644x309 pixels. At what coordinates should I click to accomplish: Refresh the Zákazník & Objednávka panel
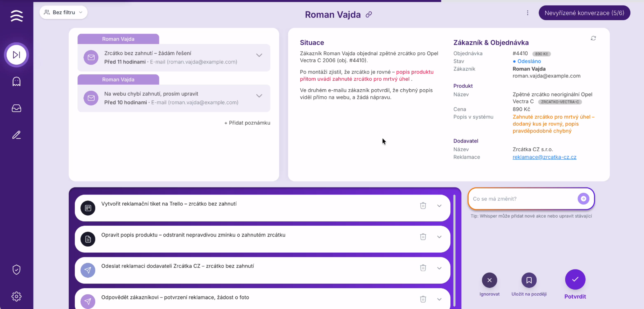[593, 38]
